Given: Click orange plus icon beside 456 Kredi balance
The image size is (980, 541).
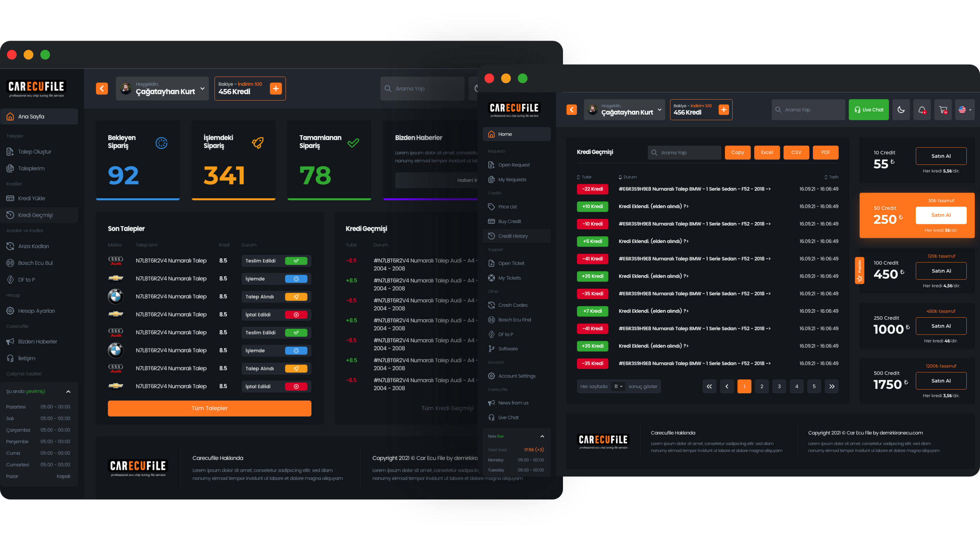Looking at the screenshot, I should [724, 109].
